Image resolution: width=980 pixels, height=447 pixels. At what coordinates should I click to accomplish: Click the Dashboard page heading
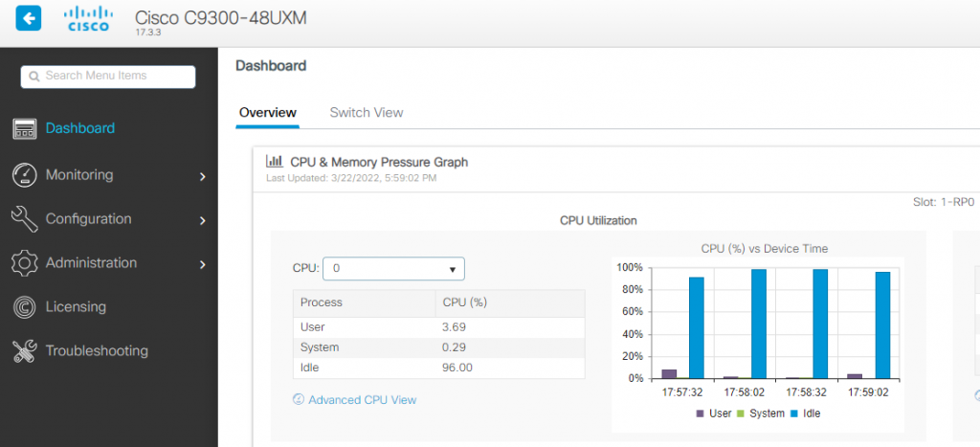[271, 66]
